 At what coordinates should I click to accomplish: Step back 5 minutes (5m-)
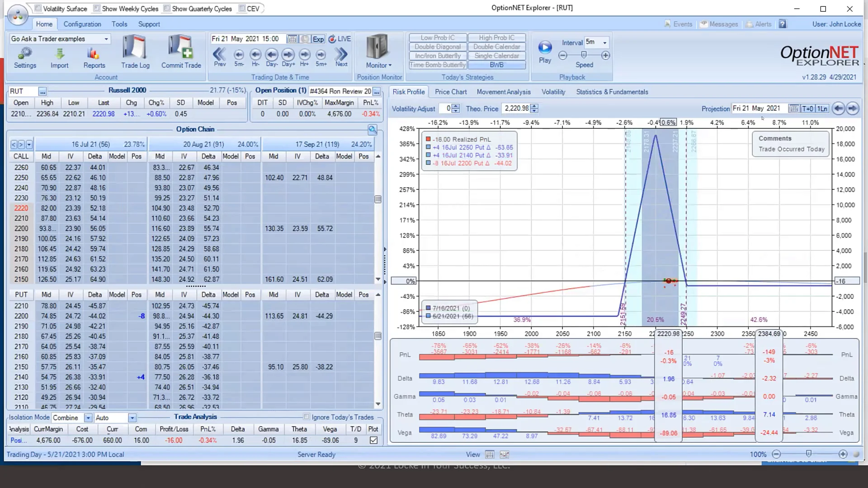(239, 57)
